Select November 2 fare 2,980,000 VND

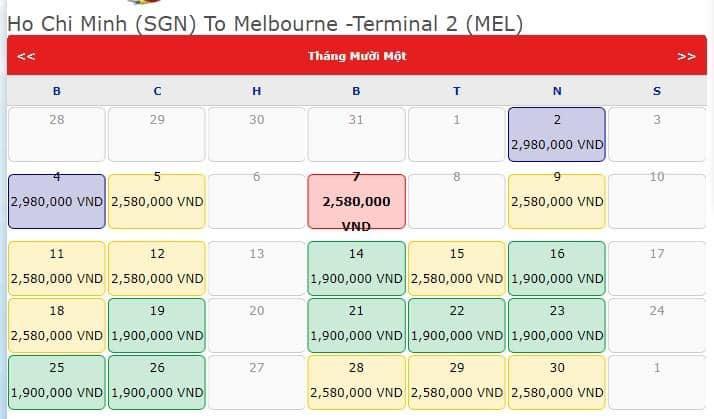click(557, 134)
